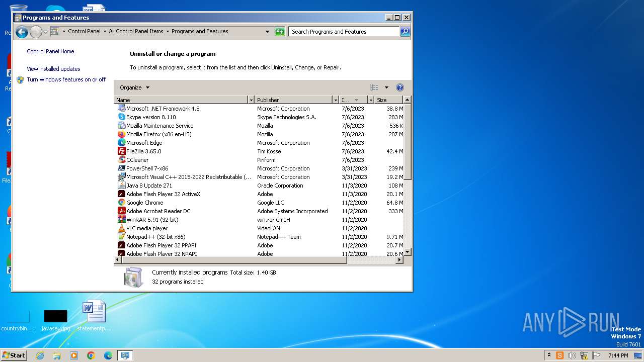Sort by the Publisher column header
This screenshot has height=362, width=644.
pyautogui.click(x=293, y=100)
